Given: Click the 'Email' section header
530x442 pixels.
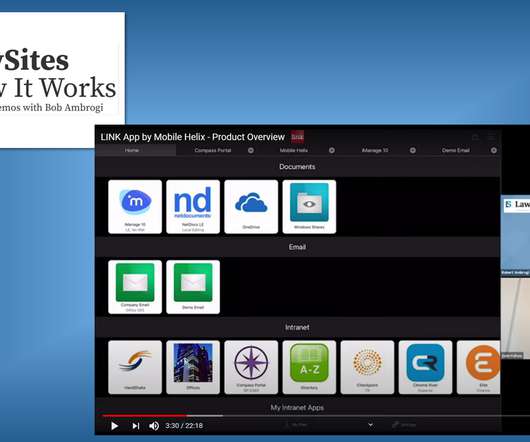Looking at the screenshot, I should tap(297, 247).
